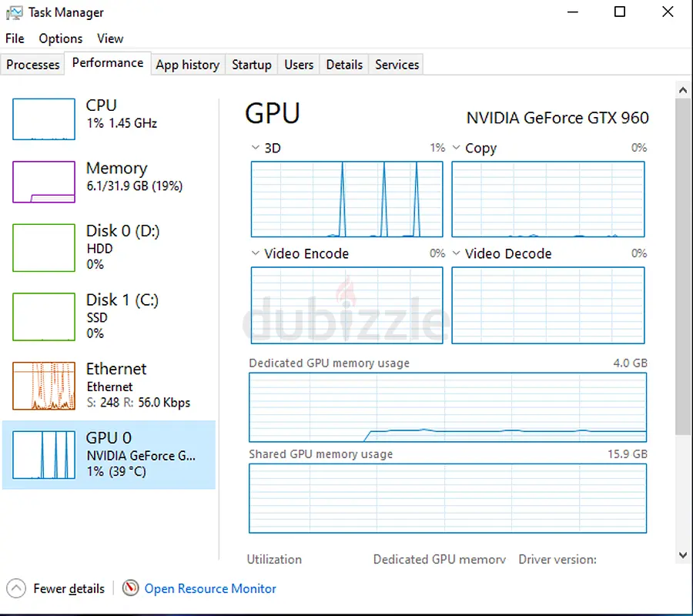Select the CPU mini graph thumbnail
This screenshot has width=693, height=616.
(44, 119)
